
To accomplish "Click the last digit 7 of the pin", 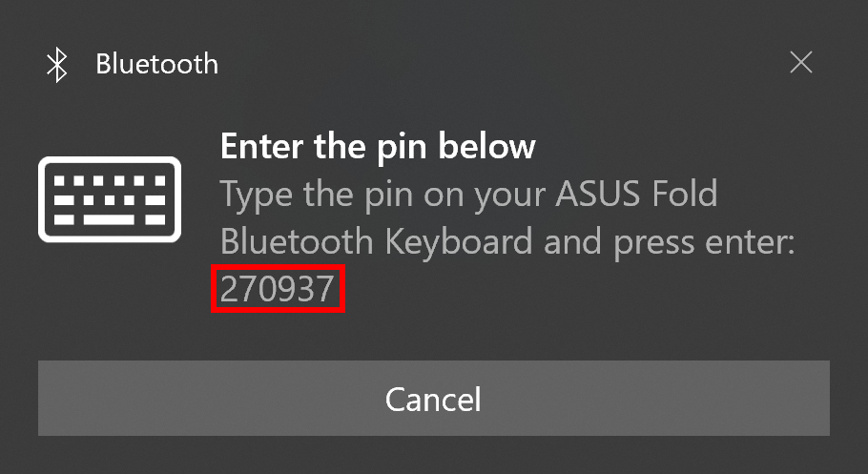I will click(x=324, y=288).
